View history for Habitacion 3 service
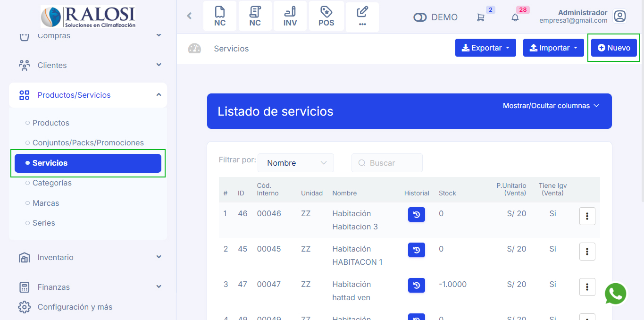The width and height of the screenshot is (644, 320). click(x=416, y=214)
